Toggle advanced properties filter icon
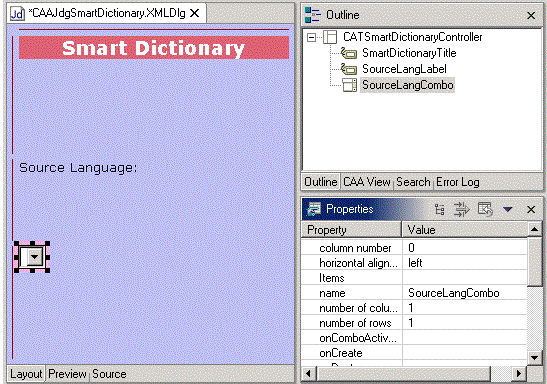547x384 pixels. click(462, 210)
